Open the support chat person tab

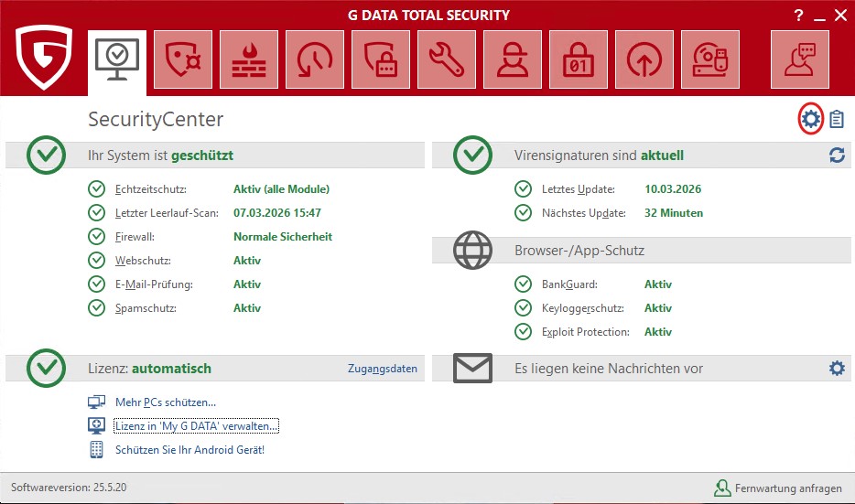coord(800,59)
